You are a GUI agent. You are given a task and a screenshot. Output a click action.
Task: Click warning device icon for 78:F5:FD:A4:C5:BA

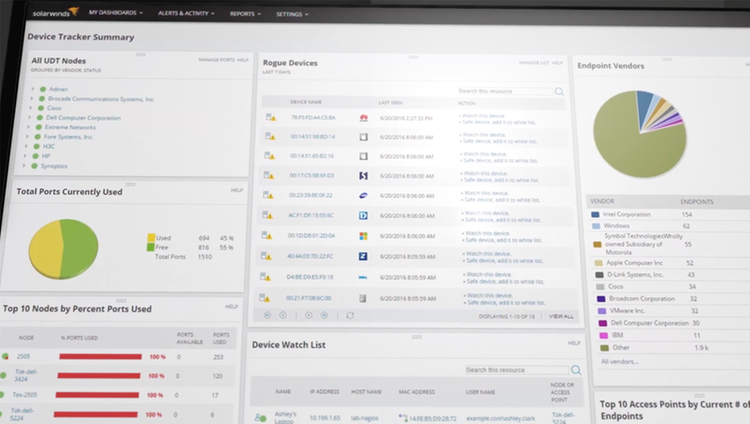(271, 117)
